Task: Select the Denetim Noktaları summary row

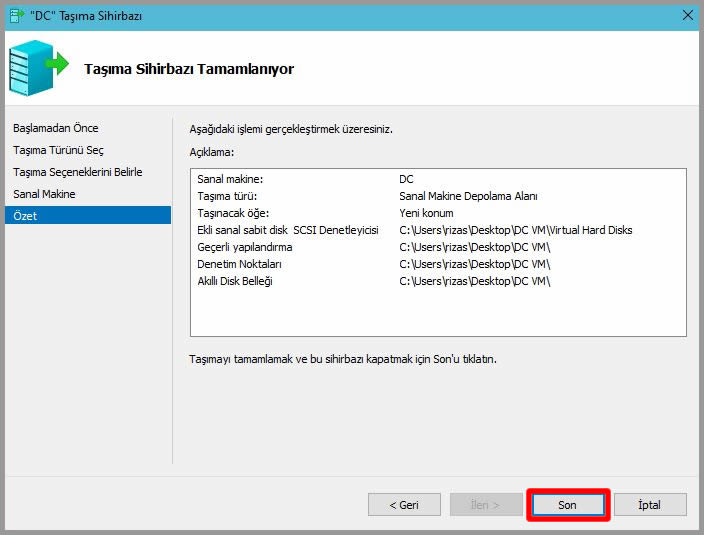Action: point(240,264)
